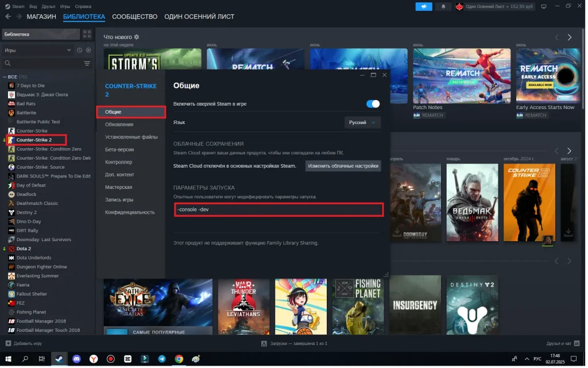The width and height of the screenshot is (588, 368).
Task: Select the Установленные файлы tab
Action: click(x=131, y=137)
